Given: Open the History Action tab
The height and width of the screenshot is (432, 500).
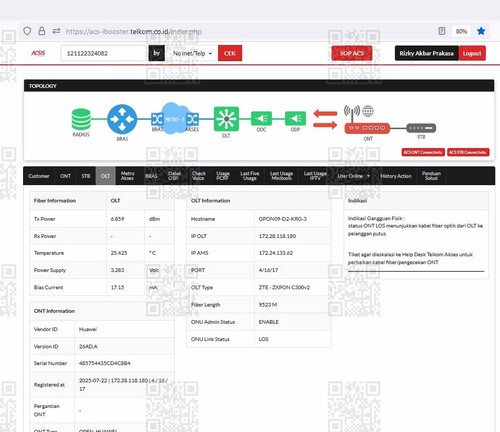Looking at the screenshot, I should coord(396,176).
